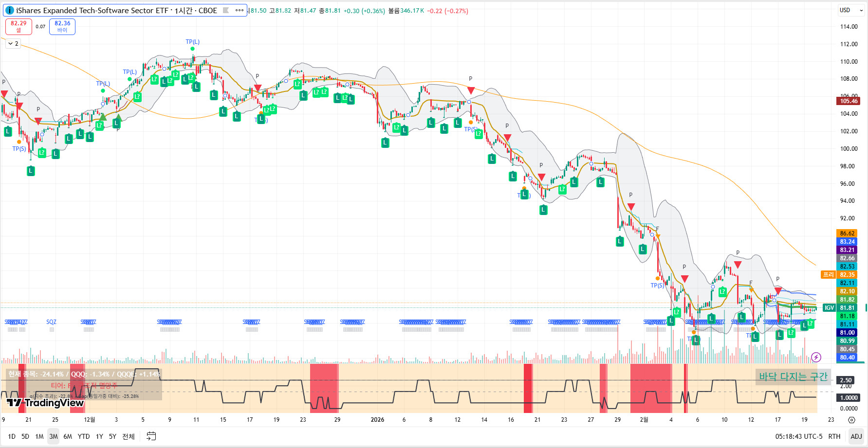Viewport: 868px width, 448px height.
Task: Select the 1D time range
Action: click(x=12, y=436)
